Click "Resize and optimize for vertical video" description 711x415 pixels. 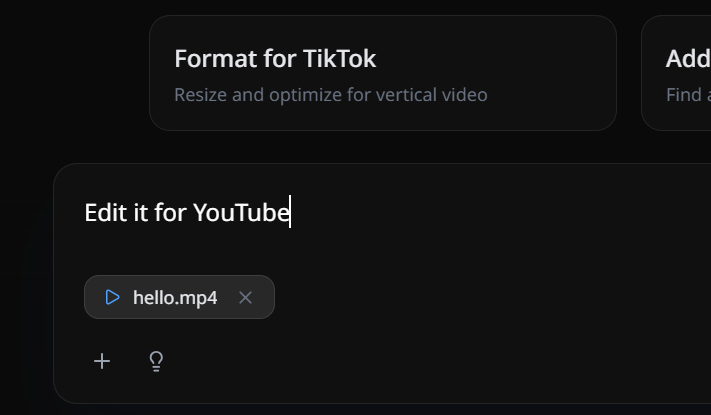pos(331,95)
